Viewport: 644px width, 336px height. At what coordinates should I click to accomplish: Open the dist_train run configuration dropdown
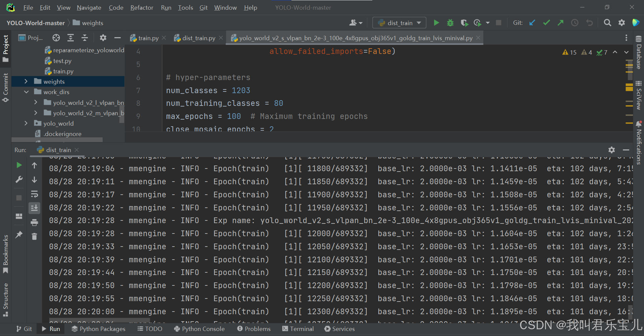pyautogui.click(x=399, y=23)
